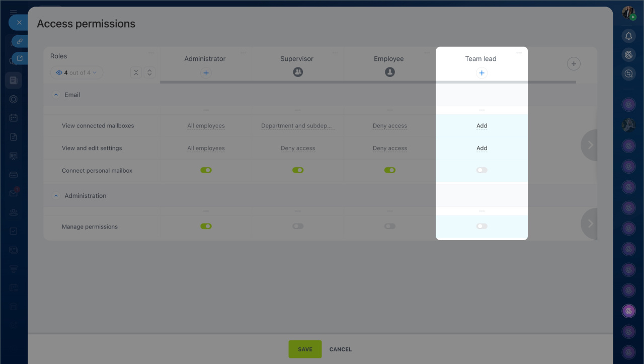Image resolution: width=644 pixels, height=364 pixels.
Task: Click the plus icon under Administrator
Action: point(206,73)
